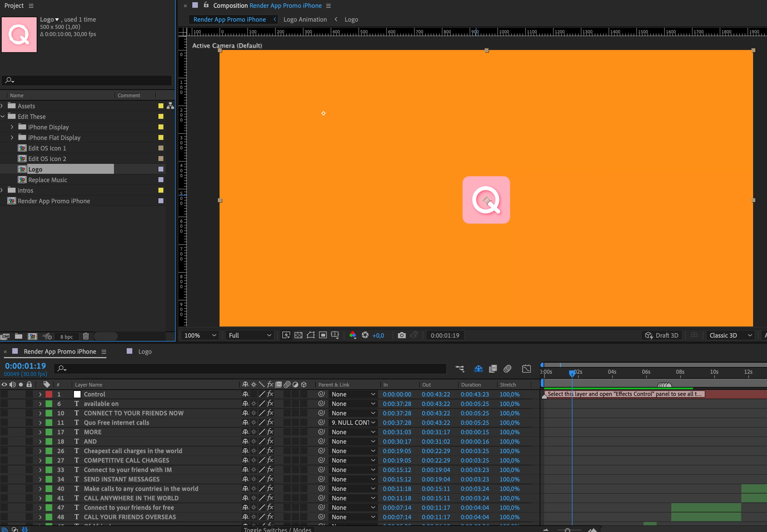
Task: Toggle visibility of the Control layer
Action: click(4, 394)
